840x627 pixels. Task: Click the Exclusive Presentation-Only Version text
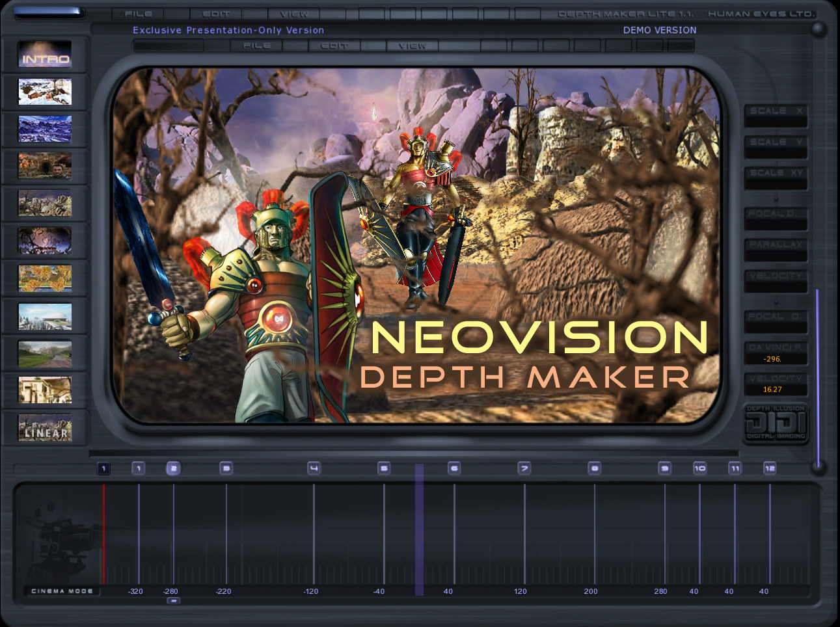point(228,30)
